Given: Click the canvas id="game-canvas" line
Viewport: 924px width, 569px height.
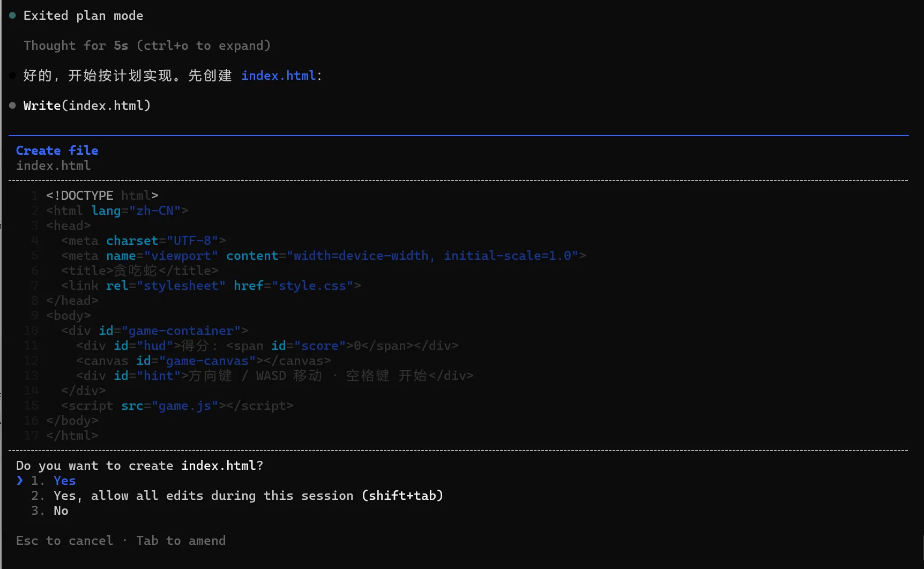Looking at the screenshot, I should 203,361.
